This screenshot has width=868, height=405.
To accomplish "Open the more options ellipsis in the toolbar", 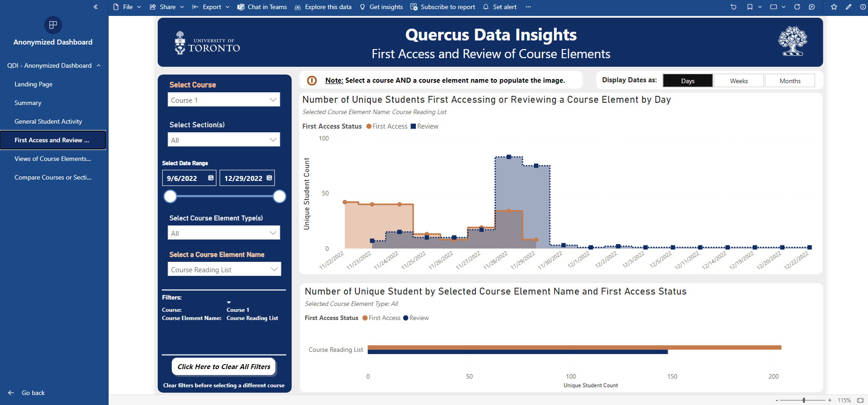I will coord(528,7).
